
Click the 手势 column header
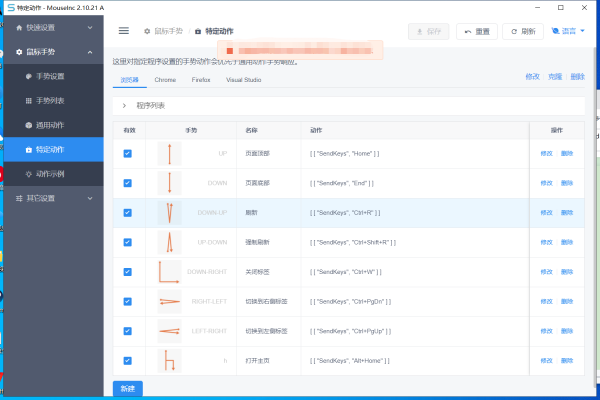pyautogui.click(x=191, y=131)
